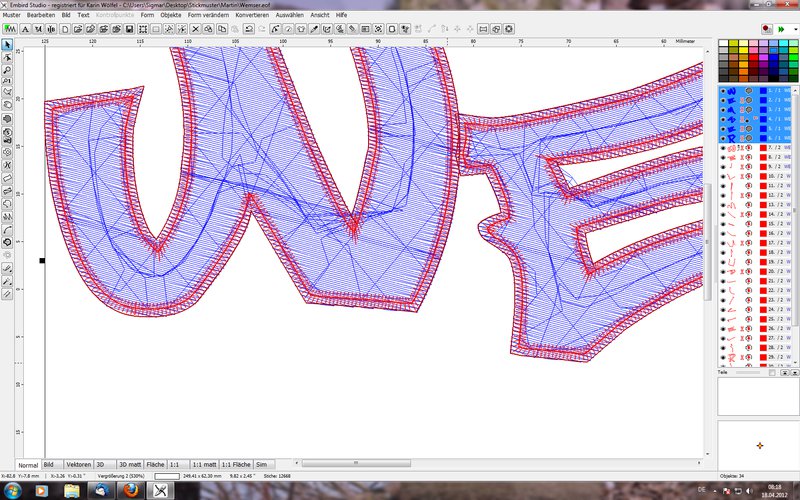The width and height of the screenshot is (800, 500).
Task: Click the rounded square shape icon in toolbar
Action: (x=392, y=29)
